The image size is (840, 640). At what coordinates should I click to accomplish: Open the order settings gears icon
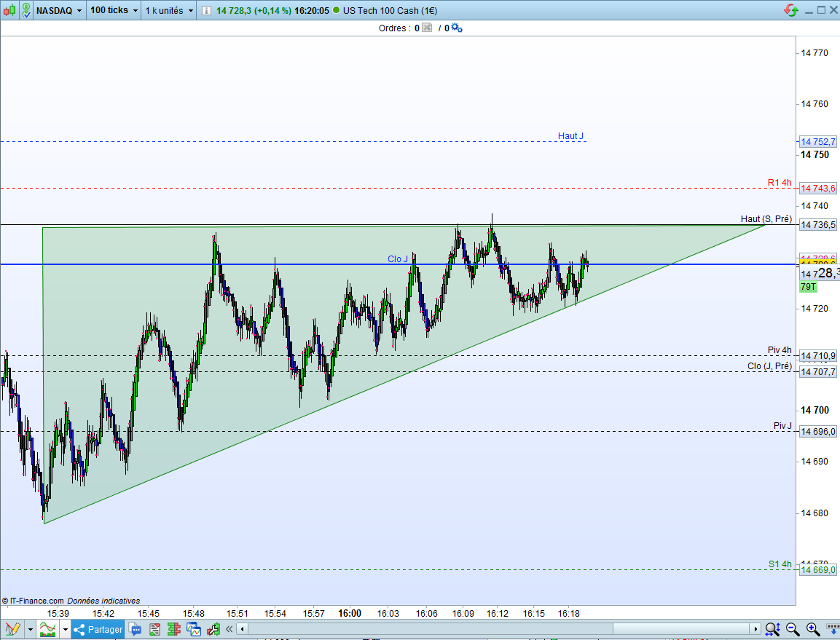(x=457, y=28)
